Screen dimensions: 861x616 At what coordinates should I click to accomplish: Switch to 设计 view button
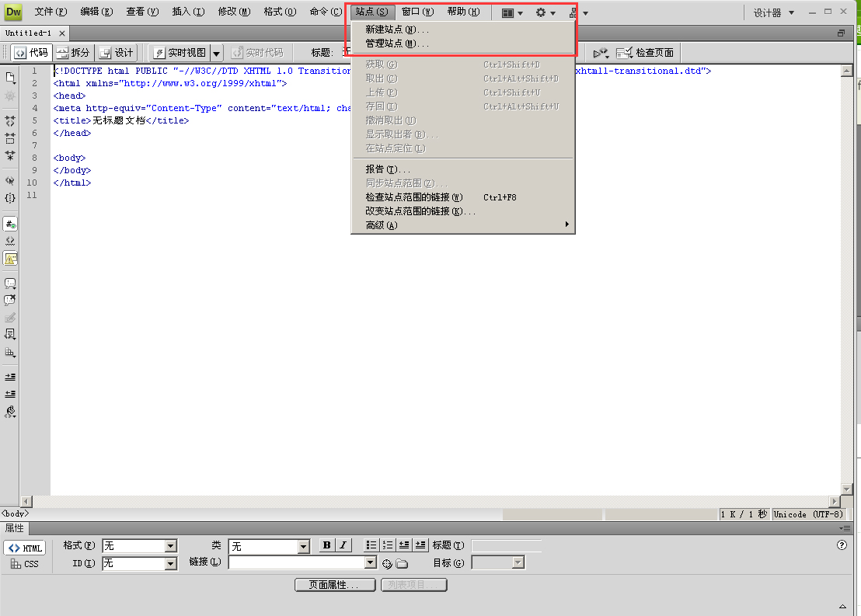pos(117,53)
